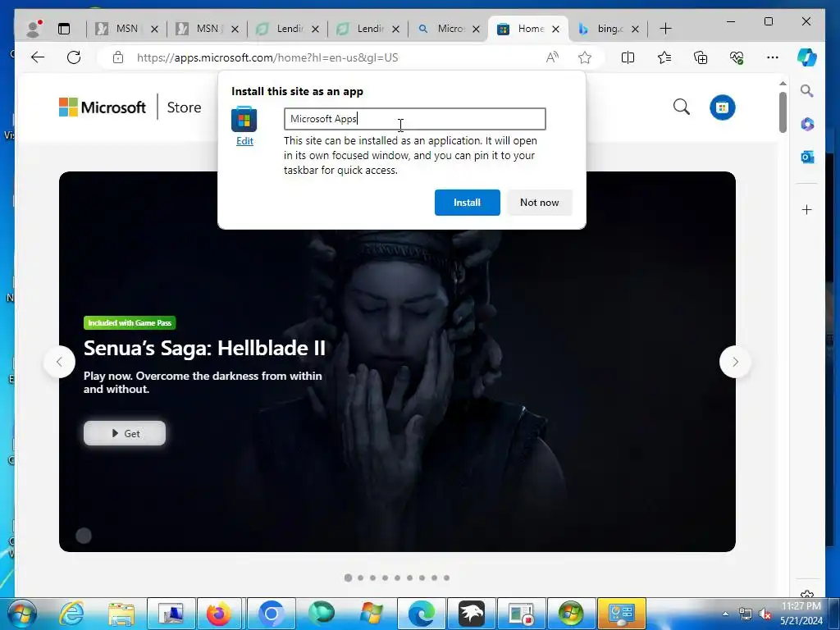Launch Internet Explorer from the taskbar
840x630 pixels.
coord(71,614)
